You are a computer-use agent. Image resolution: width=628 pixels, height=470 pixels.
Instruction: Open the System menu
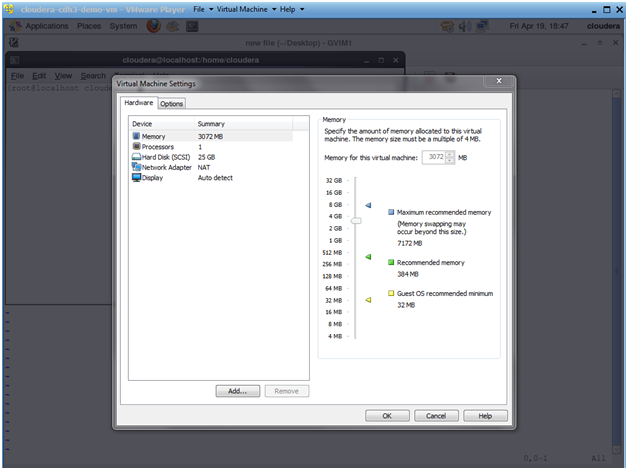coord(123,26)
